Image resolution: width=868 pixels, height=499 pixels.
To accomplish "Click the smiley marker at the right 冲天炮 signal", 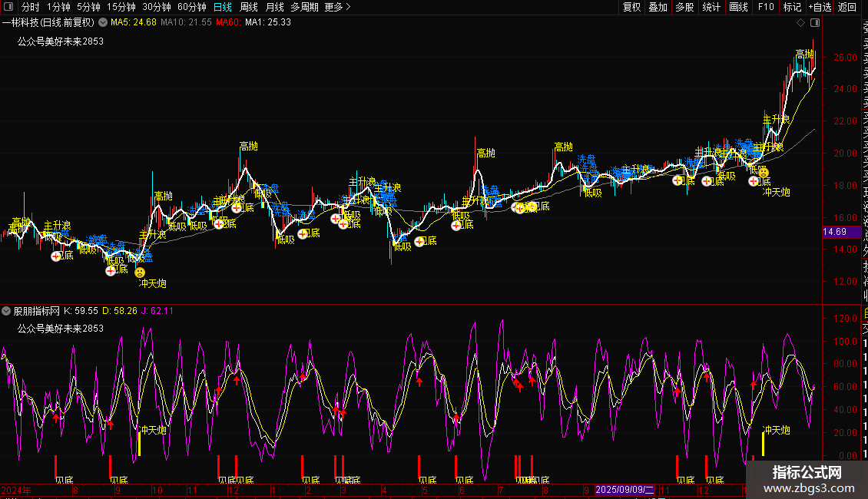I will coord(764,173).
